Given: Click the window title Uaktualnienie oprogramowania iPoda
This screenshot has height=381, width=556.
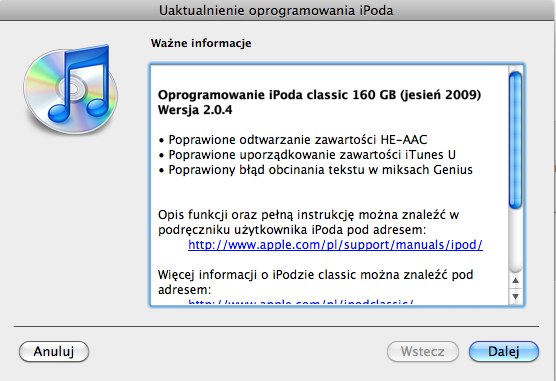Looking at the screenshot, I should coord(276,10).
